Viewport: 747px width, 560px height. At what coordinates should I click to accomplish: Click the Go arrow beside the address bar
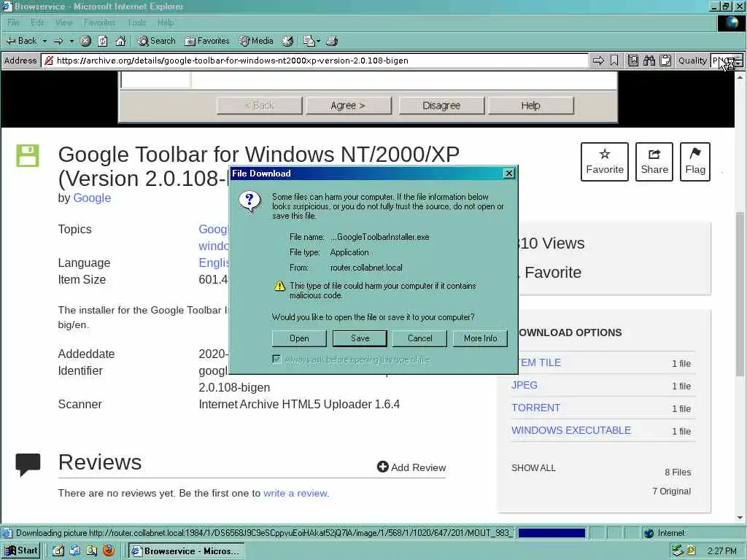[x=598, y=61]
